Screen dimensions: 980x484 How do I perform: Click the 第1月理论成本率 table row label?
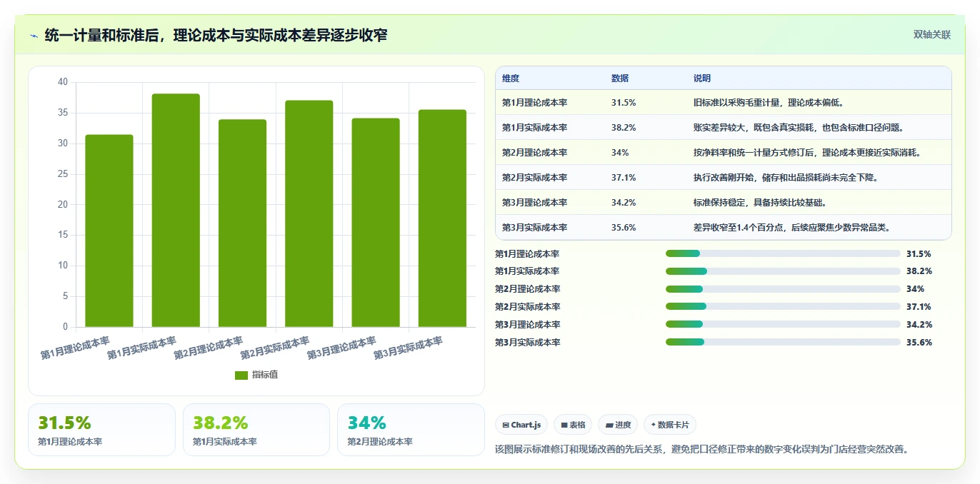[x=534, y=103]
